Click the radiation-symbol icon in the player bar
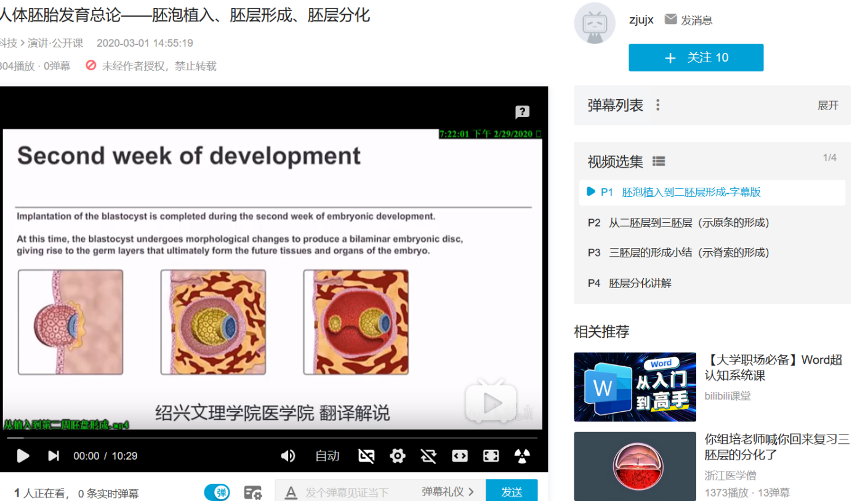The width and height of the screenshot is (868, 501). 521,456
